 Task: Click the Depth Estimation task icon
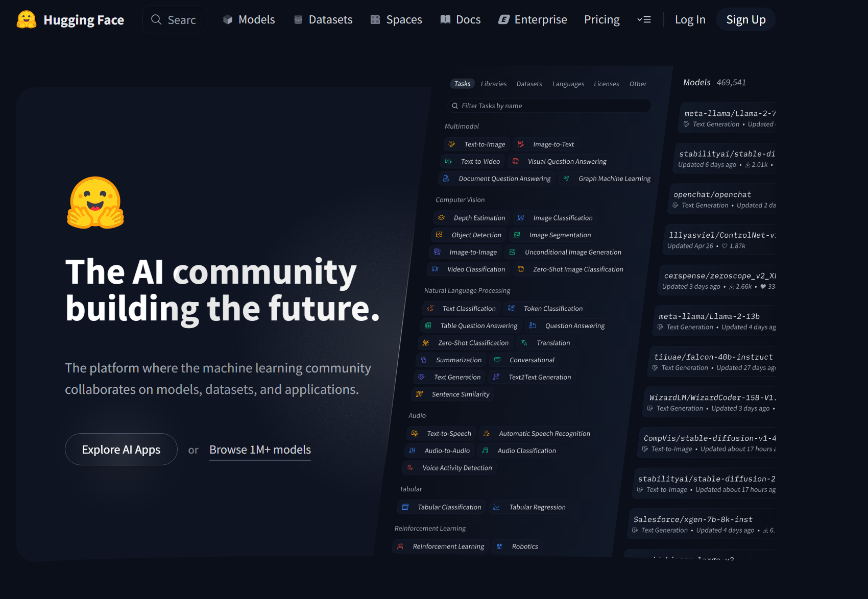coord(442,218)
